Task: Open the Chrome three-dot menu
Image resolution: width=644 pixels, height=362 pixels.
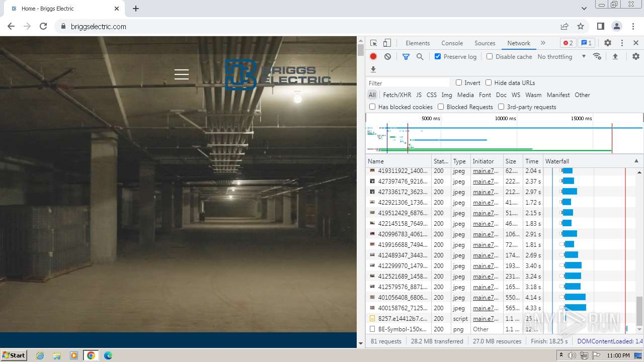Action: [x=633, y=26]
